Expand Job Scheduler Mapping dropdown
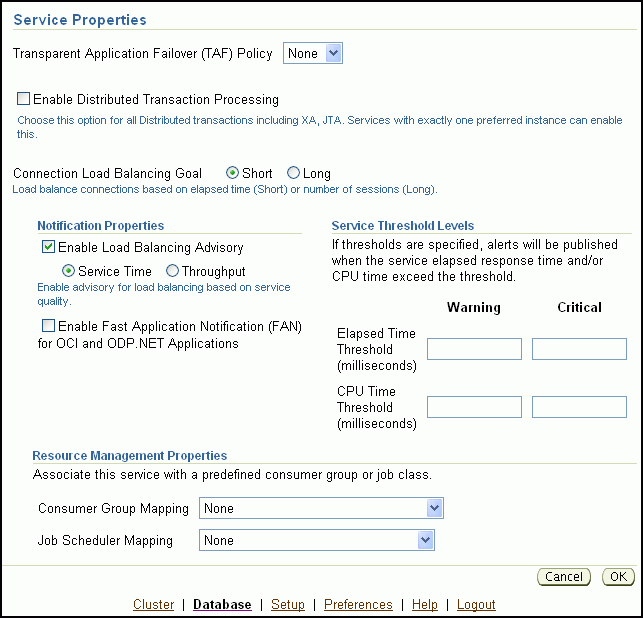 coord(316,541)
